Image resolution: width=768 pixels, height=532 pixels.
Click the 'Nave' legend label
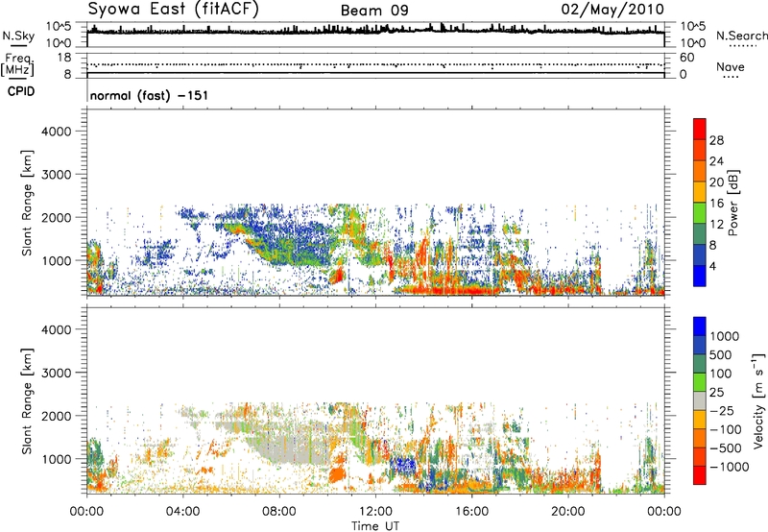pyautogui.click(x=731, y=66)
